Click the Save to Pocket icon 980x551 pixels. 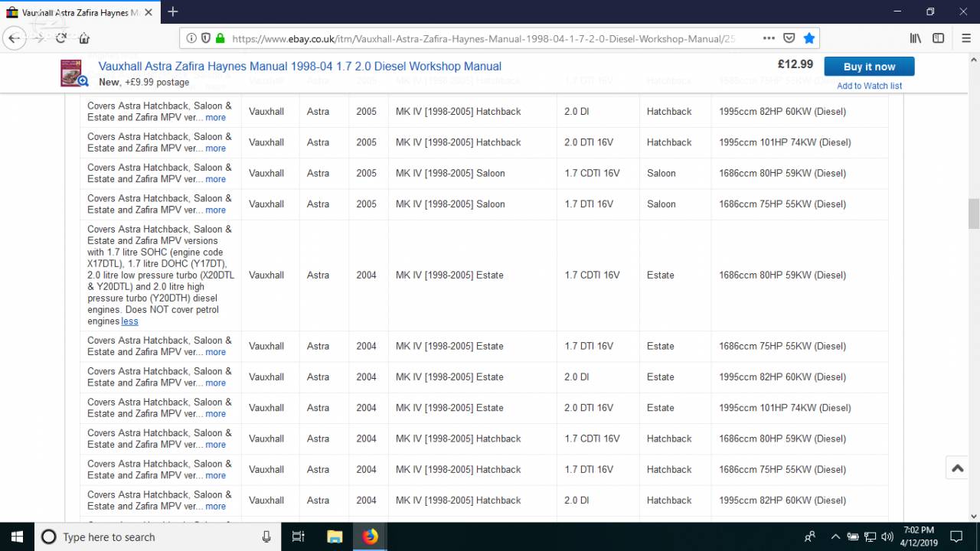789,38
